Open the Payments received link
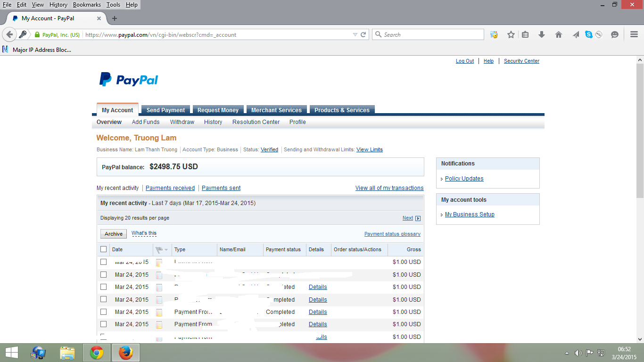 [x=170, y=188]
